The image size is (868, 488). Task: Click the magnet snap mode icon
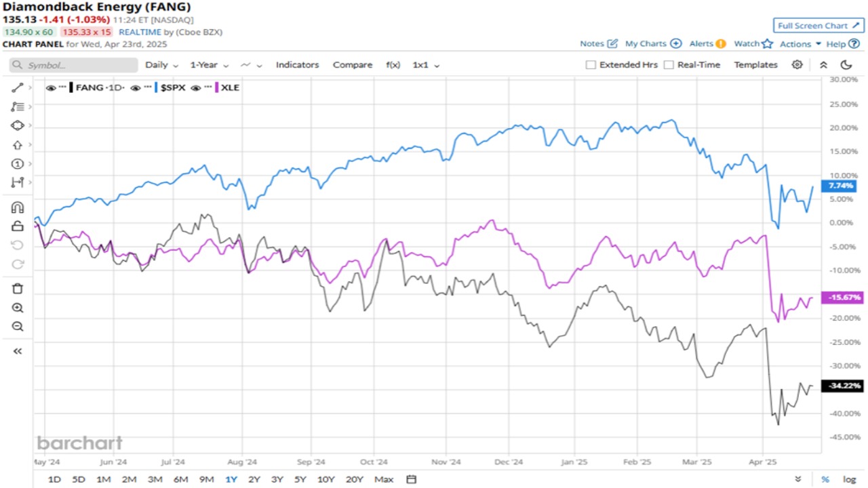click(18, 207)
